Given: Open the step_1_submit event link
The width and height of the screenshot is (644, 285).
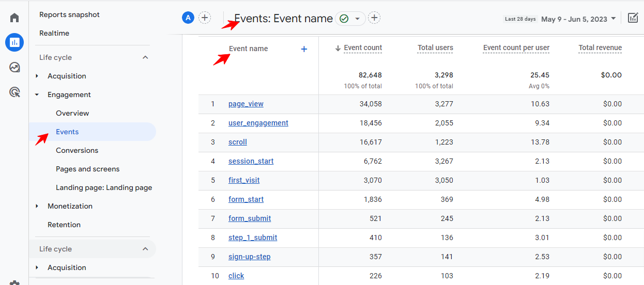Looking at the screenshot, I should pos(253,237).
